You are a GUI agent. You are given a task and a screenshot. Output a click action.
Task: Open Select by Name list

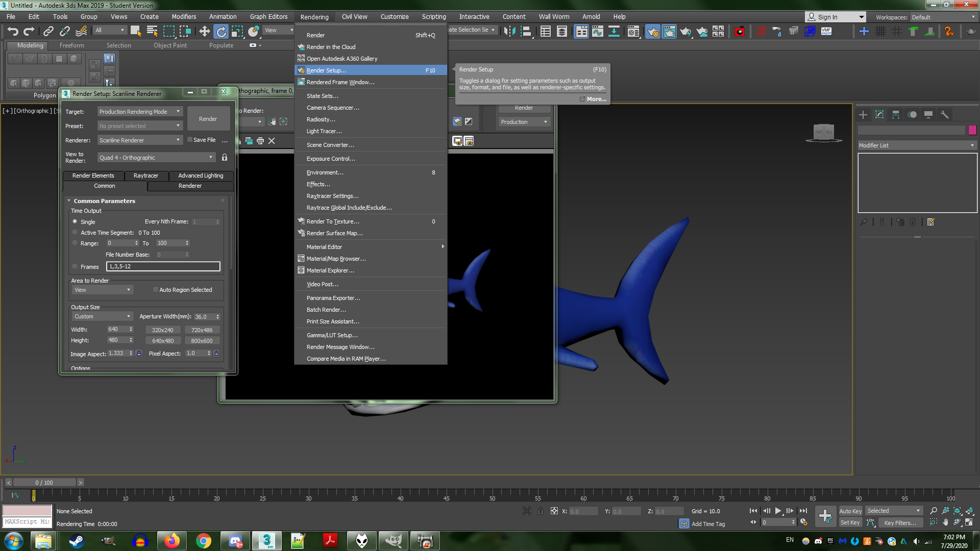[152, 31]
